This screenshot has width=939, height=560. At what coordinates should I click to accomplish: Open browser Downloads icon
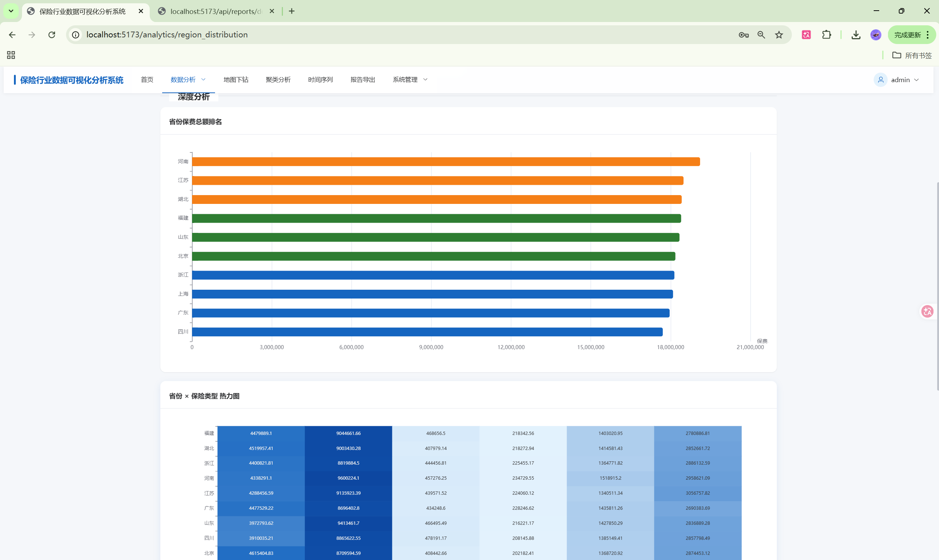[856, 35]
